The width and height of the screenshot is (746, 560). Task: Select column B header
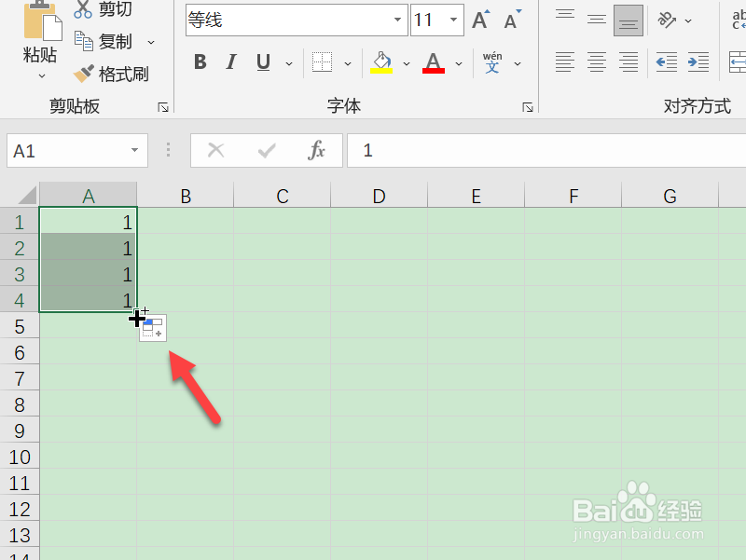coord(186,196)
